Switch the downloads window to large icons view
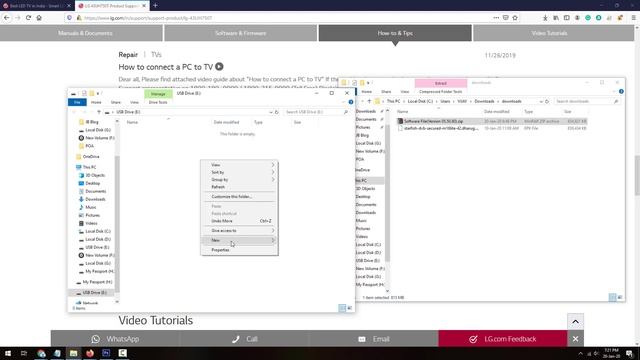This screenshot has height=360, width=640. [620, 297]
